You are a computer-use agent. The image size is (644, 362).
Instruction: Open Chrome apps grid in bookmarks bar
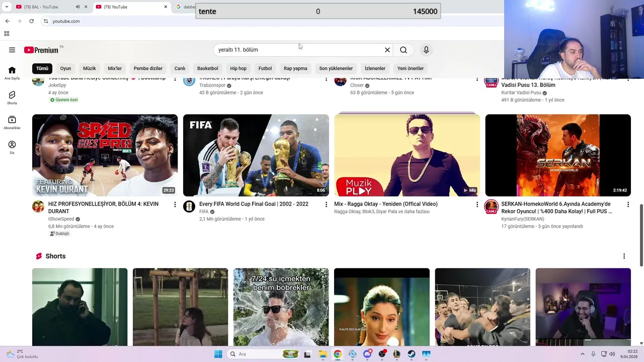pyautogui.click(x=7, y=34)
